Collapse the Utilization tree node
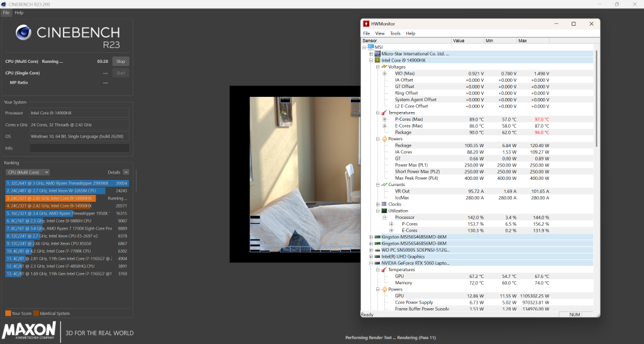644x344 pixels. pyautogui.click(x=377, y=211)
